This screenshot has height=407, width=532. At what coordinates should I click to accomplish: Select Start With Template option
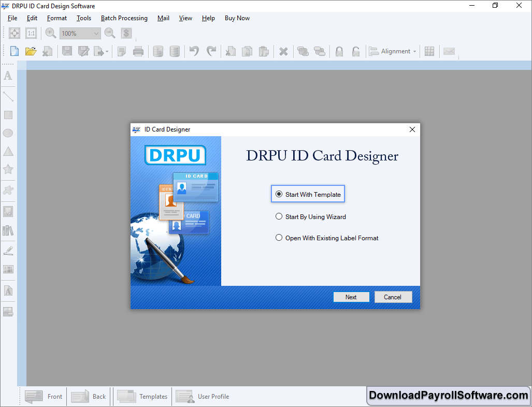(279, 195)
